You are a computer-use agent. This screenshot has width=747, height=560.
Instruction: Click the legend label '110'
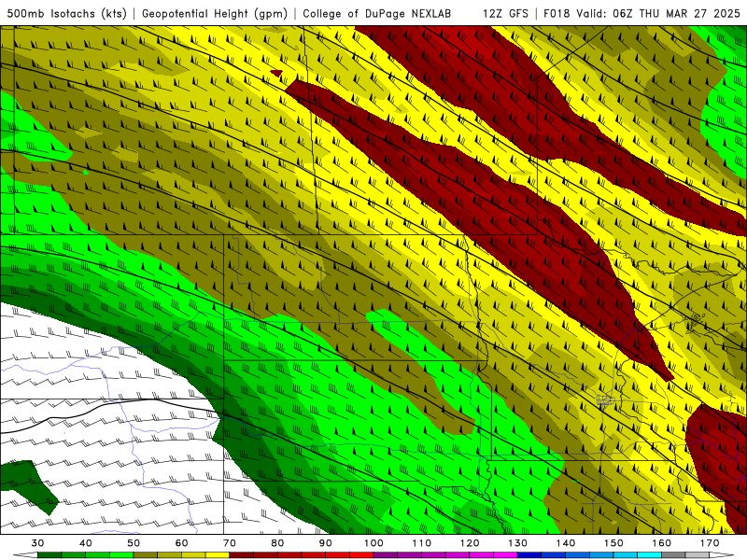422,543
